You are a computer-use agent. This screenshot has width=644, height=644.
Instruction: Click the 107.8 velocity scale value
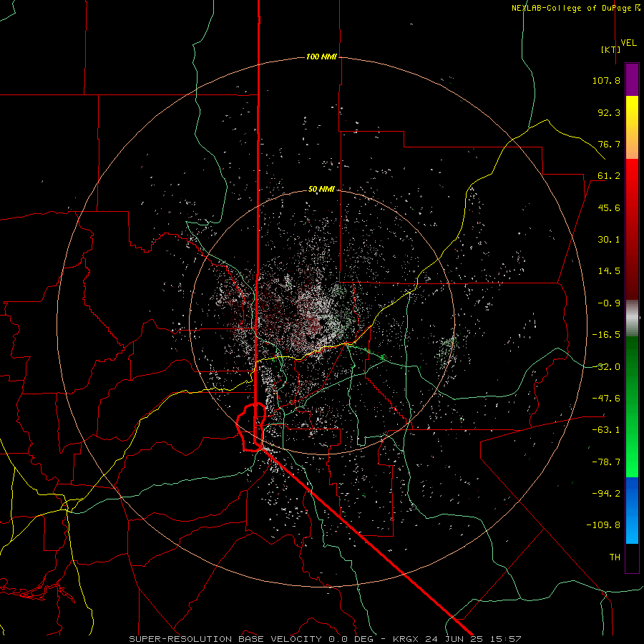[x=606, y=80]
